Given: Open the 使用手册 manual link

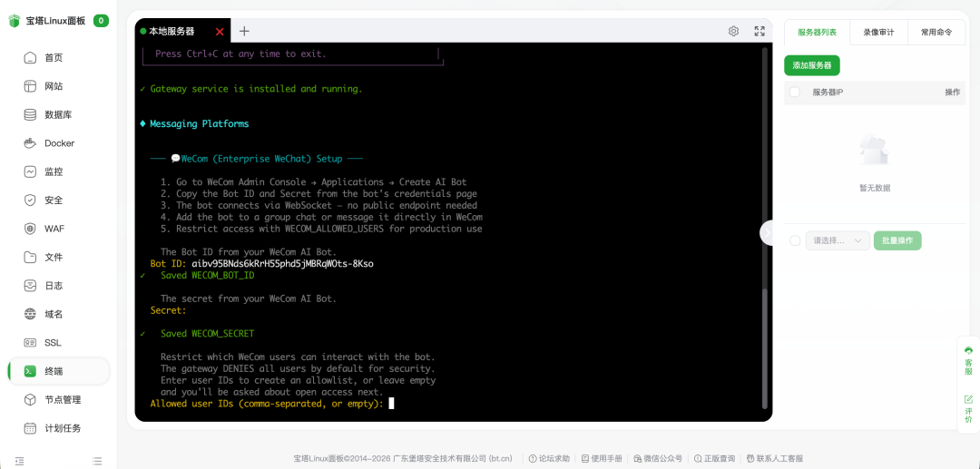Looking at the screenshot, I should coord(602,458).
